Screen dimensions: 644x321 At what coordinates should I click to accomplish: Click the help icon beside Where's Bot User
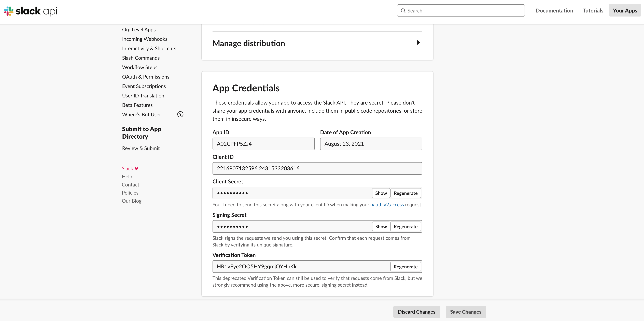180,114
